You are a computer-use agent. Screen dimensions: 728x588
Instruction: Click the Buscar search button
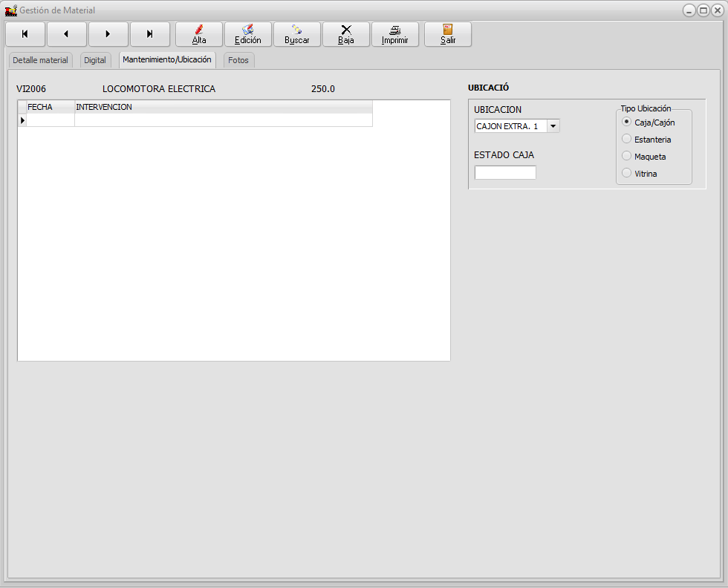point(297,34)
